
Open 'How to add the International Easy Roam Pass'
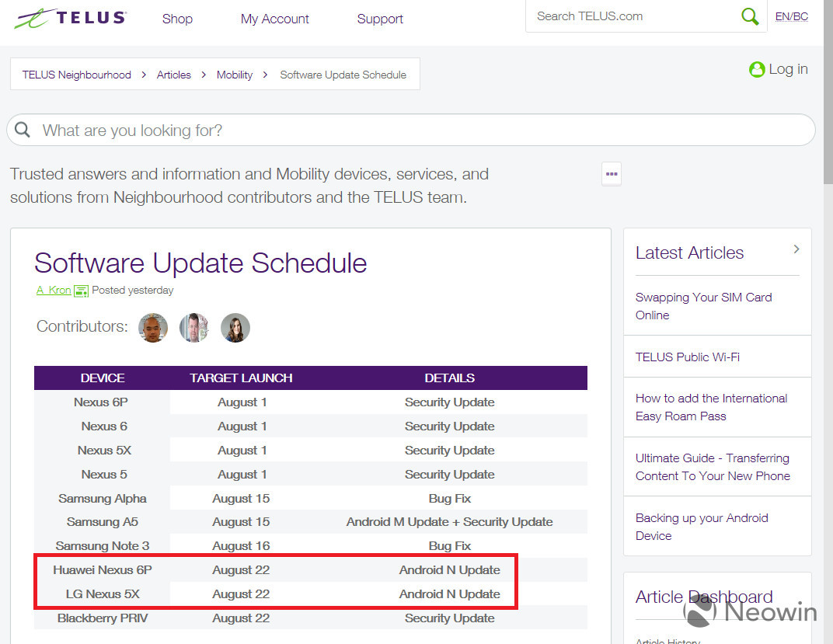point(711,407)
